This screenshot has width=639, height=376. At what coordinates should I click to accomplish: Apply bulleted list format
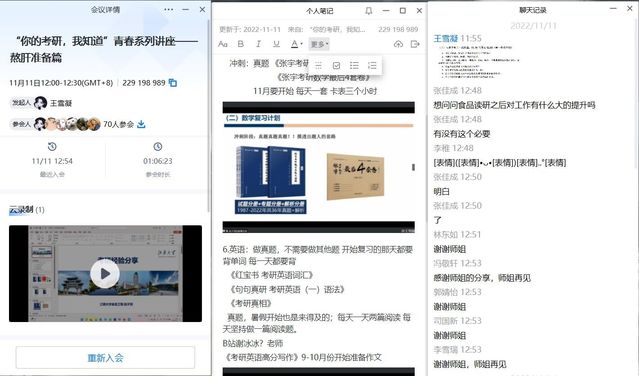point(354,66)
